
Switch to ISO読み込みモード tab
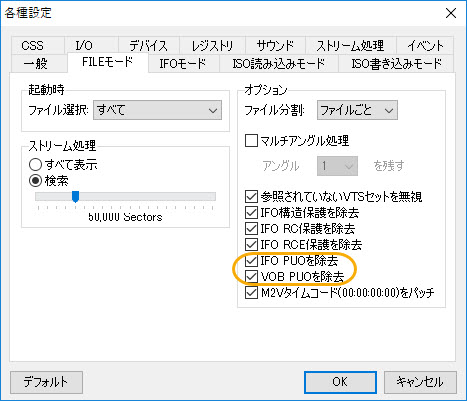coord(279,63)
